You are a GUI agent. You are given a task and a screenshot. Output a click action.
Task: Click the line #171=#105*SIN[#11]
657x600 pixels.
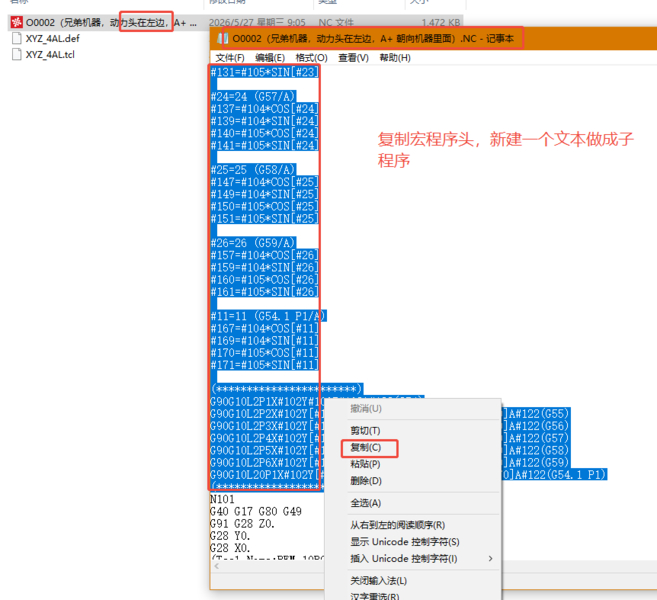264,365
